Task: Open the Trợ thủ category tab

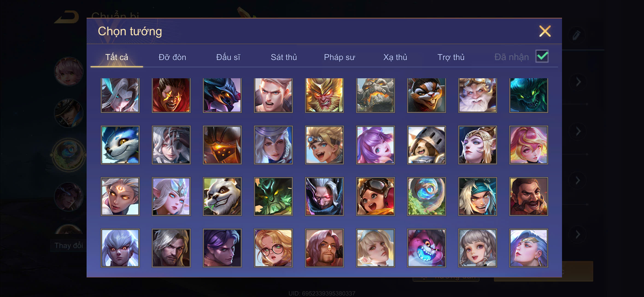Action: pos(451,57)
